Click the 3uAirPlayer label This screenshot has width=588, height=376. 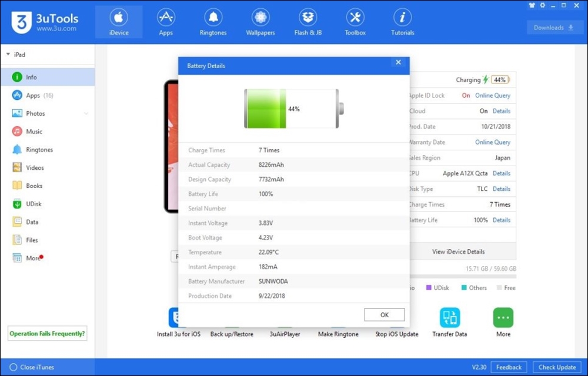click(285, 334)
